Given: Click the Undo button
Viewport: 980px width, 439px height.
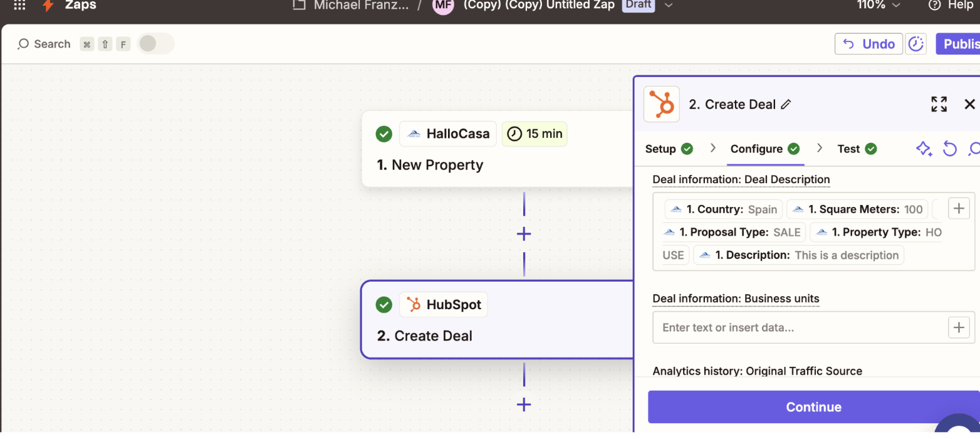Looking at the screenshot, I should pyautogui.click(x=868, y=44).
